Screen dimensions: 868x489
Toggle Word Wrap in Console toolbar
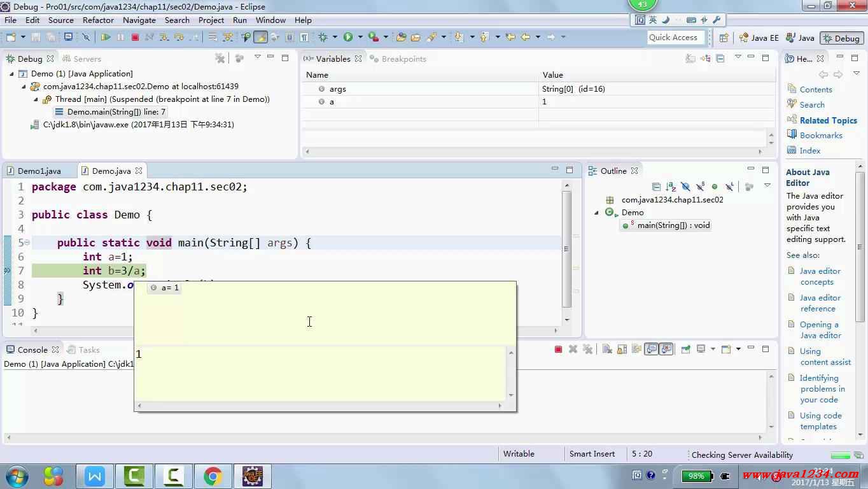pyautogui.click(x=636, y=349)
